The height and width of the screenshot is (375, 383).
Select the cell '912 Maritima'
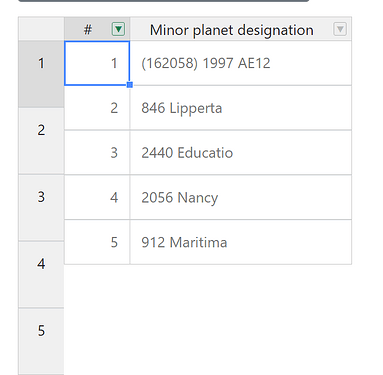coord(241,242)
